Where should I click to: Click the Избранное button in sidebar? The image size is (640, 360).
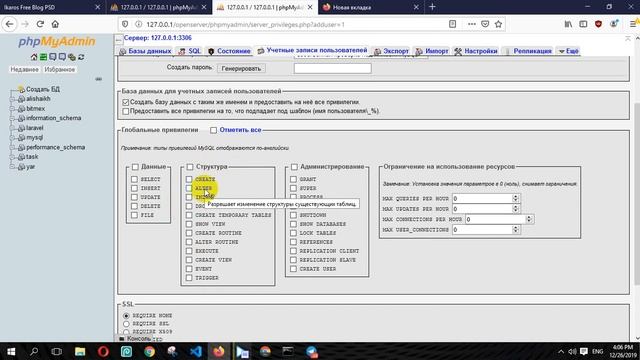coord(60,69)
